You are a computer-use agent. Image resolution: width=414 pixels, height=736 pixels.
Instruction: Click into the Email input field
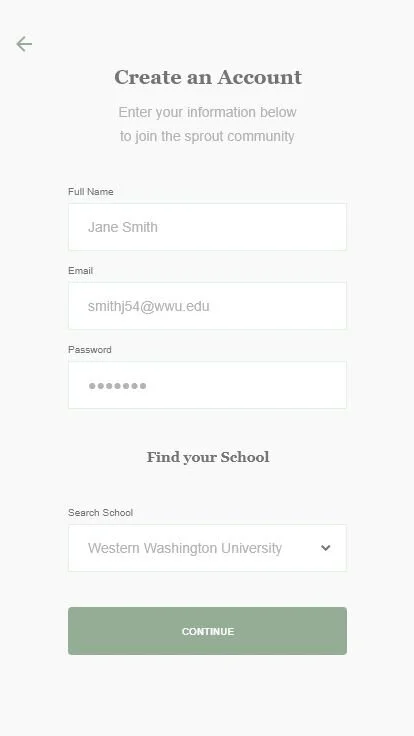[x=207, y=306]
